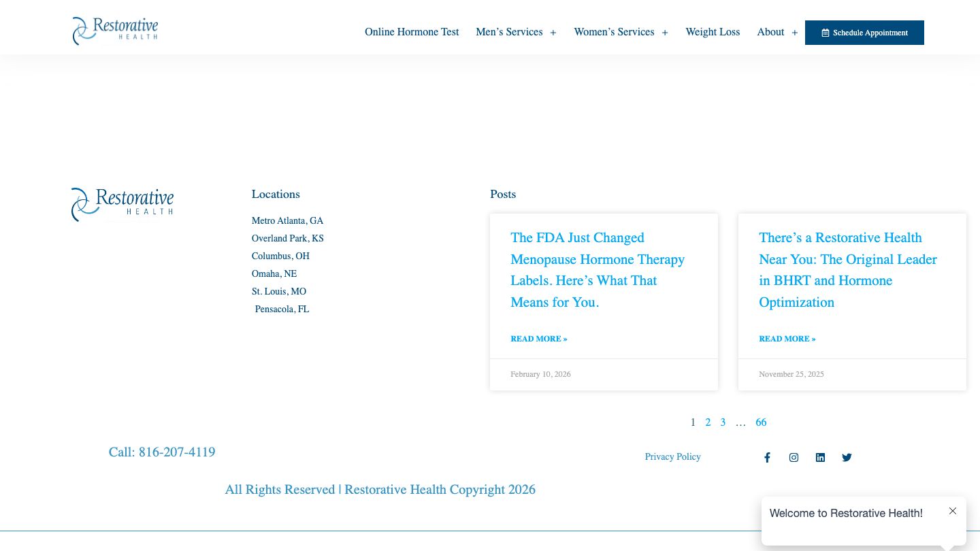The width and height of the screenshot is (980, 551).
Task: Click the Restorative Health footer logo
Action: (122, 204)
